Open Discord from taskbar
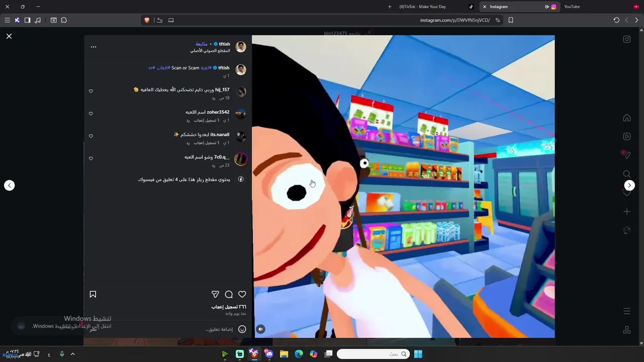 click(x=269, y=354)
